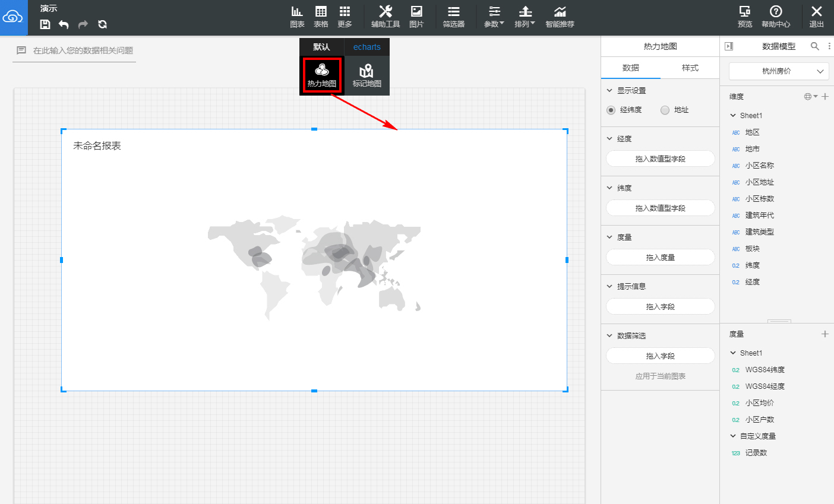
Task: Click the data question input field
Action: 74,51
